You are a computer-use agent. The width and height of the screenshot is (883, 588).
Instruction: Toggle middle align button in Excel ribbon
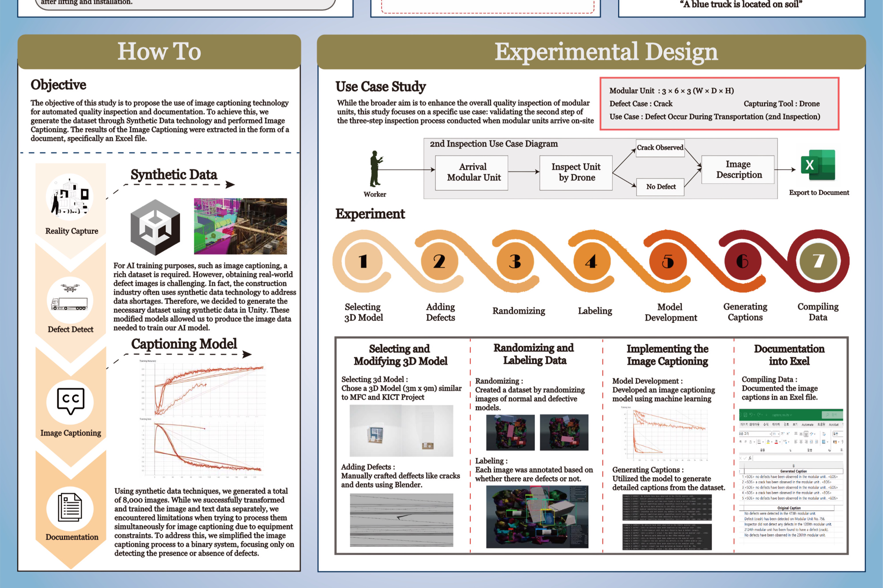click(x=801, y=434)
